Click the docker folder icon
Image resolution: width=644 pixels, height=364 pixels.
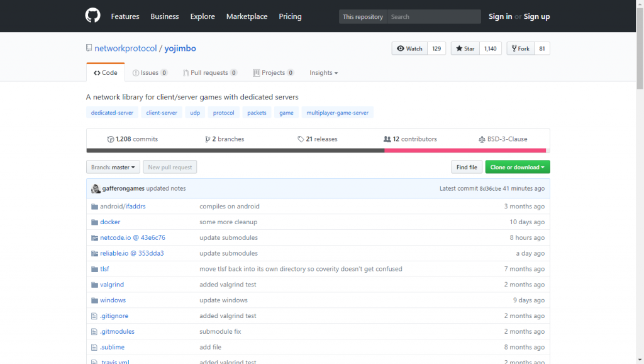(94, 222)
